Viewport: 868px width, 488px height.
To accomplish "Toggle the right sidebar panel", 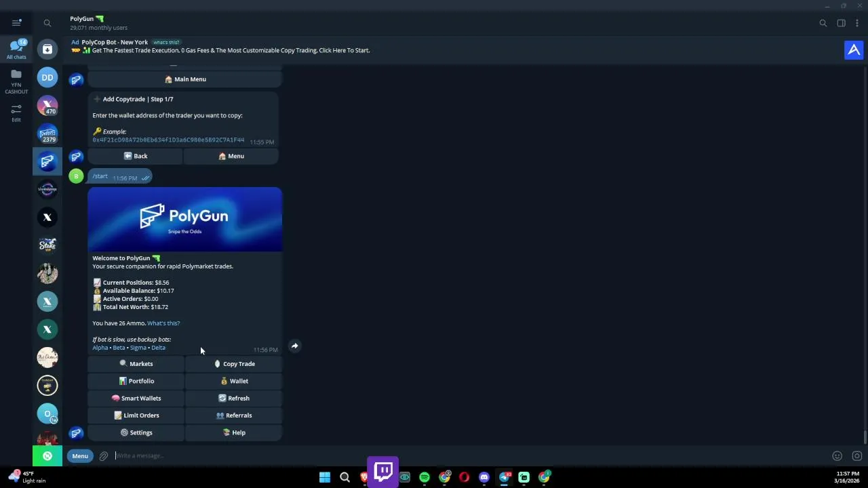I will [842, 23].
